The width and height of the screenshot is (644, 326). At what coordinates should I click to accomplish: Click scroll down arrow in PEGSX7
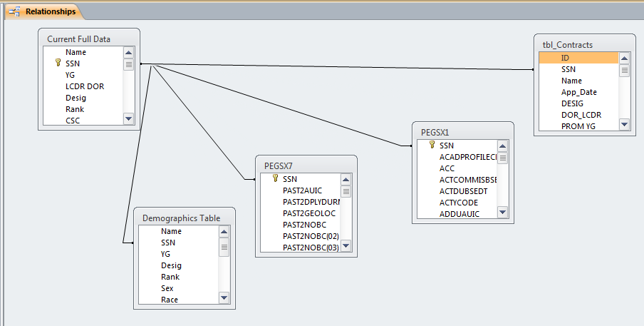pyautogui.click(x=346, y=246)
